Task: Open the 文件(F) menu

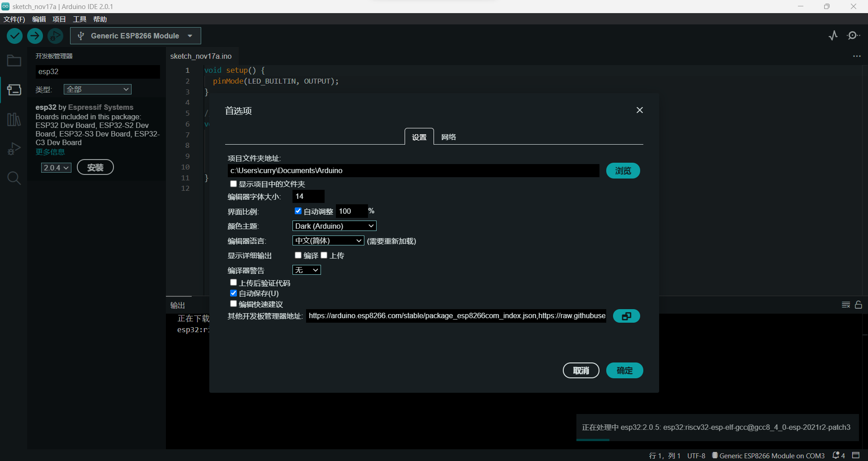Action: click(x=14, y=19)
